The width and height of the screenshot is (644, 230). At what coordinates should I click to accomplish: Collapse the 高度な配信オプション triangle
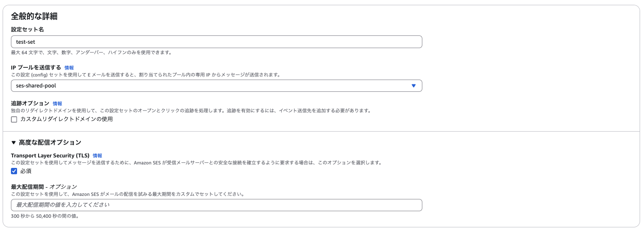click(x=14, y=143)
